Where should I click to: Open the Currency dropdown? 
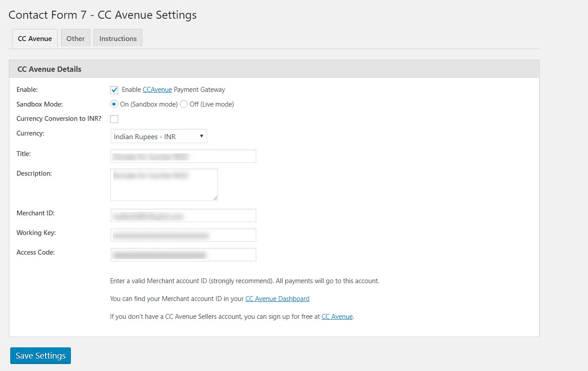click(158, 136)
